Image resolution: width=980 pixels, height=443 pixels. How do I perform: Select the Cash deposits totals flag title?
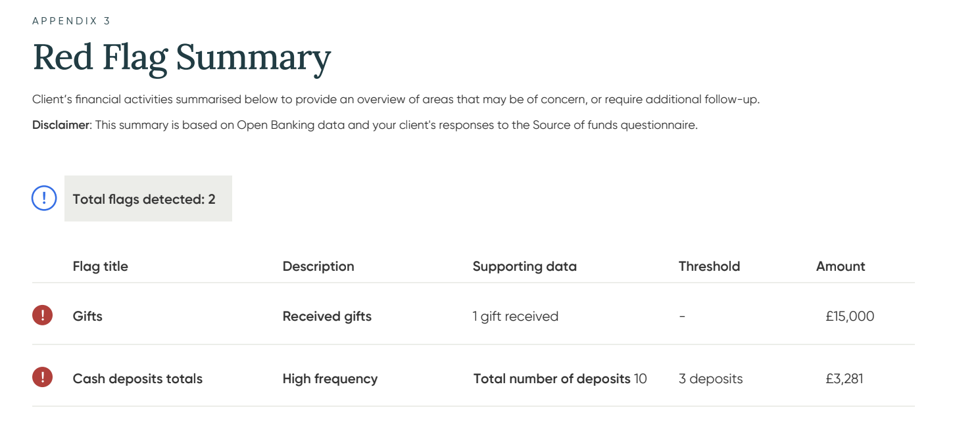point(137,379)
